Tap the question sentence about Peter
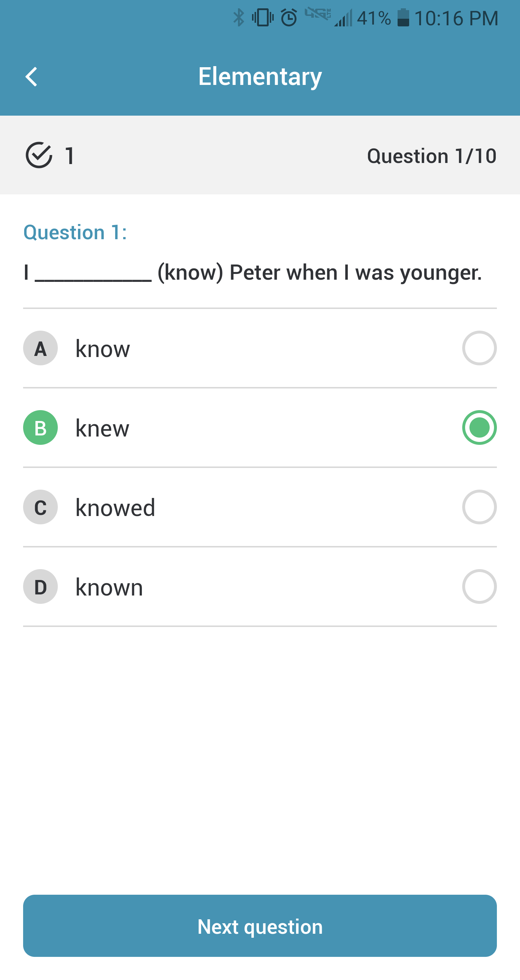Viewport: 520px width, 980px height. (253, 272)
